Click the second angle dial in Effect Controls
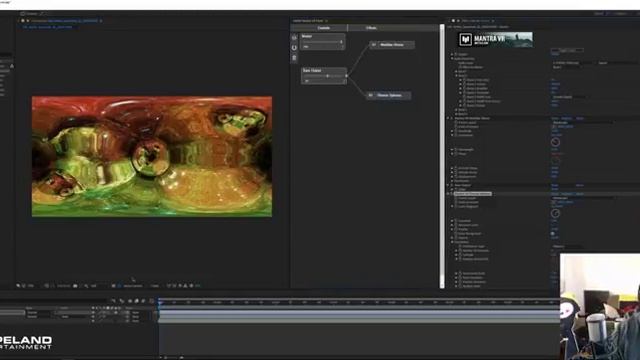 (555, 213)
